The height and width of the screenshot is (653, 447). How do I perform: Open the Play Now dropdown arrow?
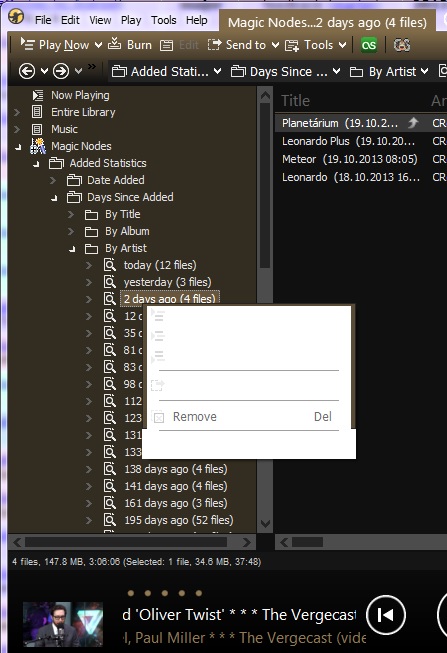coord(98,45)
